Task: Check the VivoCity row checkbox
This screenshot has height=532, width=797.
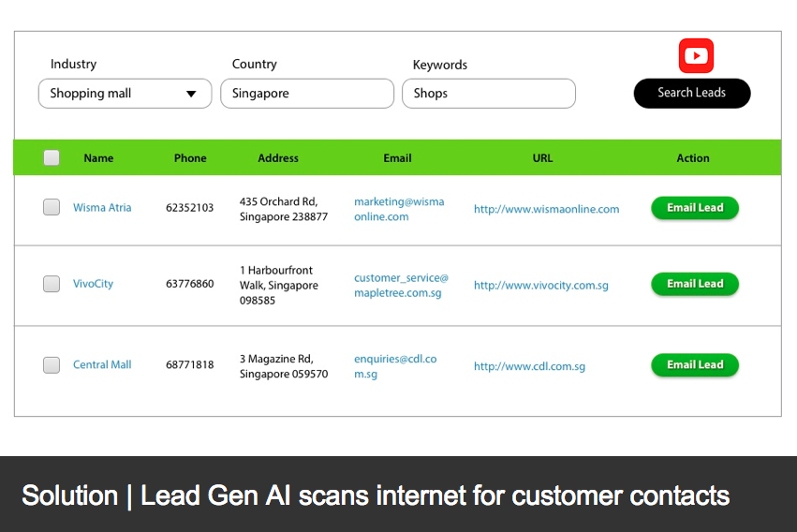Action: (52, 284)
